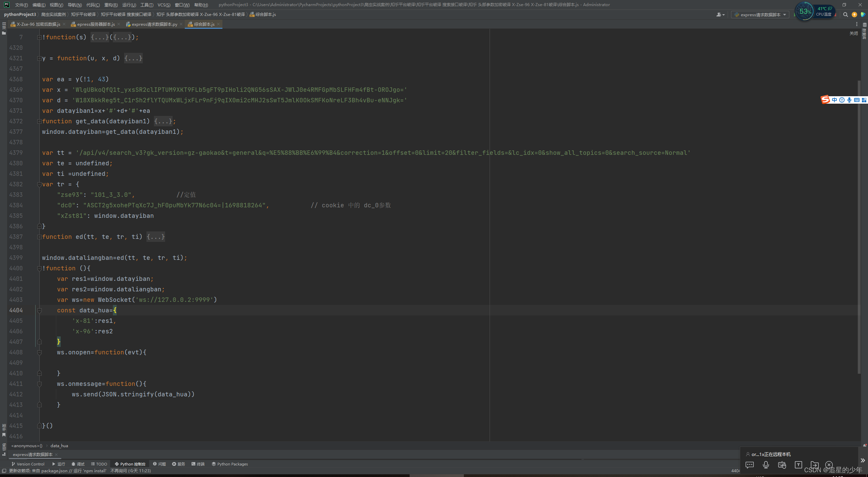Click 不再询问 link in the status bar
Image resolution: width=868 pixels, height=477 pixels.
[x=118, y=471]
